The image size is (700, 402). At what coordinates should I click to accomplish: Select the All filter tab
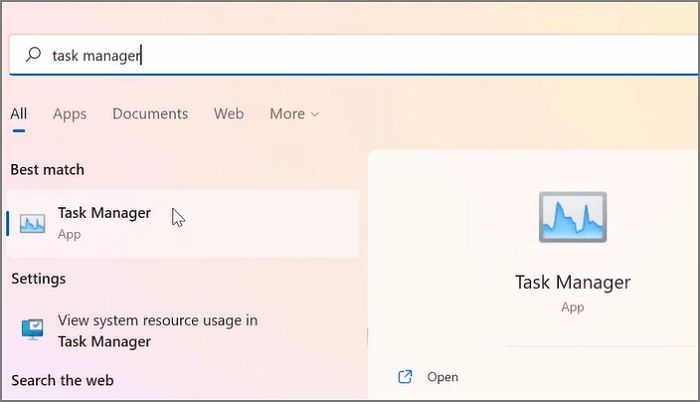click(x=19, y=114)
